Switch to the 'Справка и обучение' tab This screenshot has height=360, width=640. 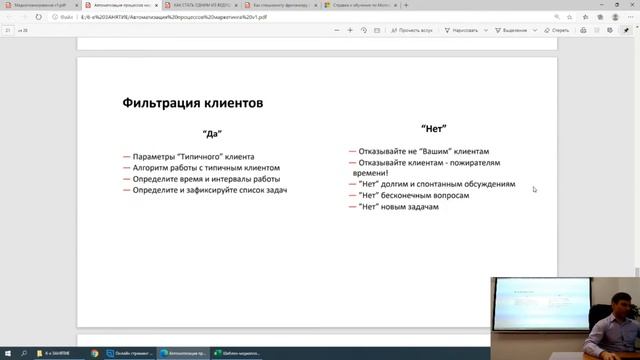coord(360,5)
